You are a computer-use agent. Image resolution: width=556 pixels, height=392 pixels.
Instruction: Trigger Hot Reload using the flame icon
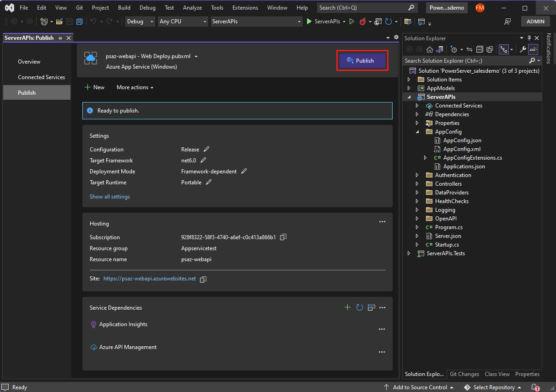pyautogui.click(x=363, y=21)
